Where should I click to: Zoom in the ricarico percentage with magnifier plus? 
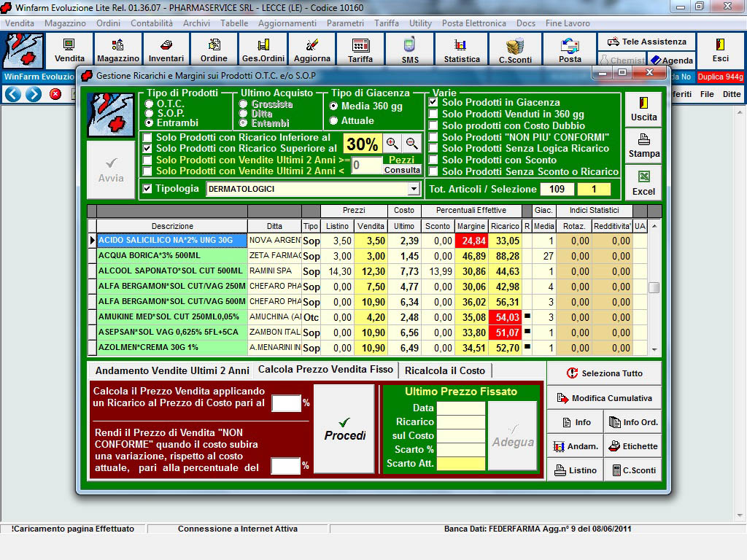point(392,144)
